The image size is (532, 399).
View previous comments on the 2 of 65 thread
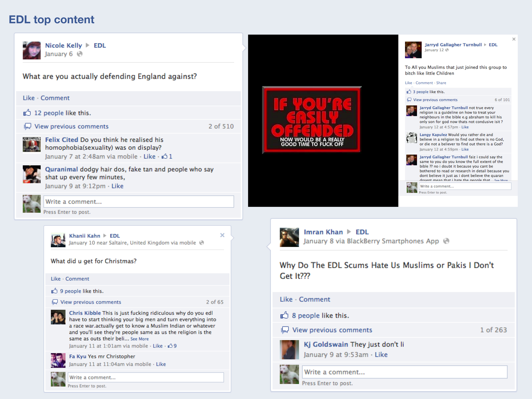(x=91, y=302)
